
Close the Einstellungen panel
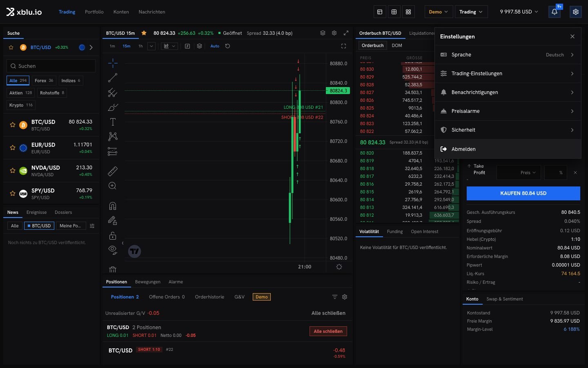pos(572,36)
